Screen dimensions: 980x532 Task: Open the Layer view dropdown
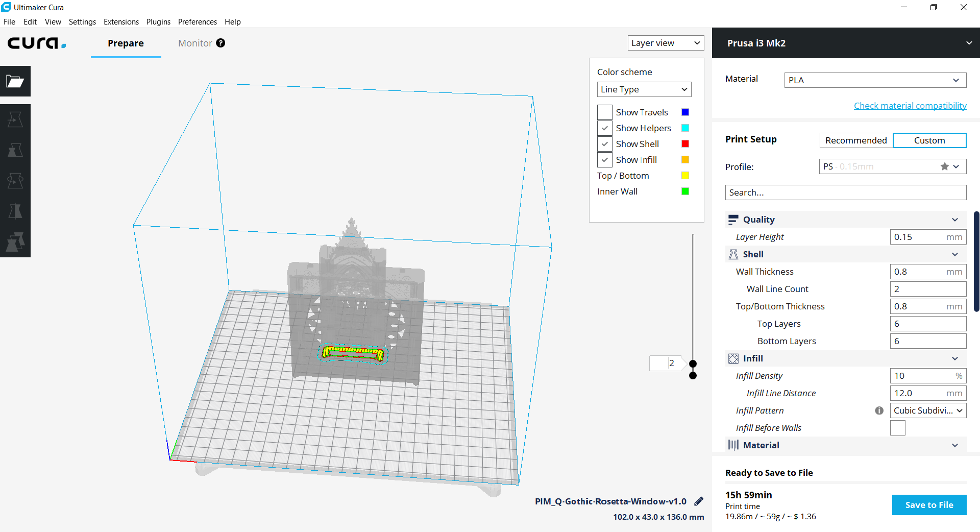[665, 43]
